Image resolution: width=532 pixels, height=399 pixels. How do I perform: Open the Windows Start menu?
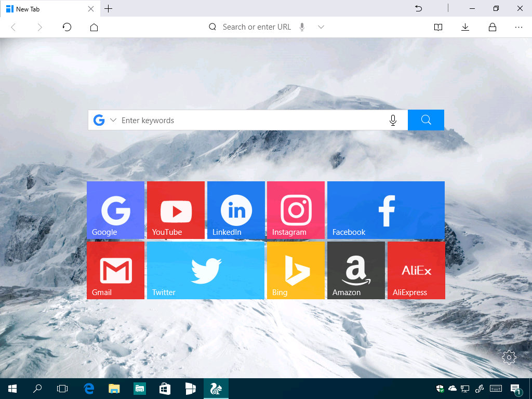click(12, 389)
